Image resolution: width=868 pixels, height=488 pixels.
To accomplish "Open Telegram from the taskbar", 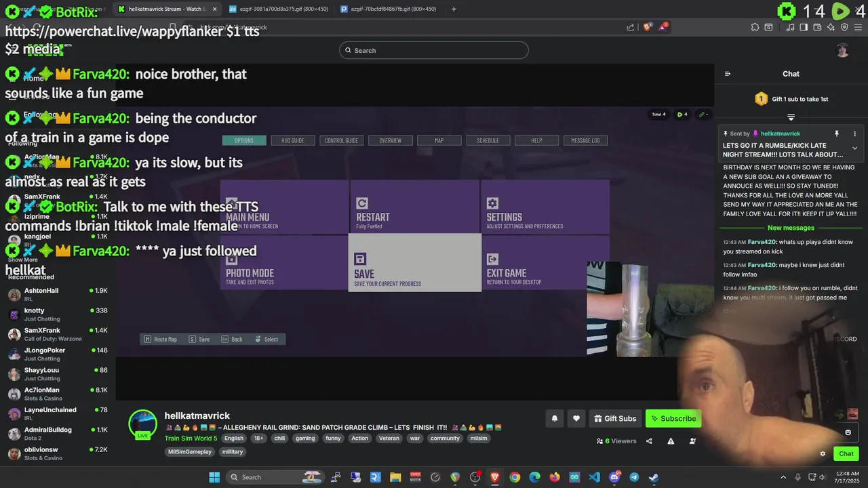I will click(x=634, y=477).
